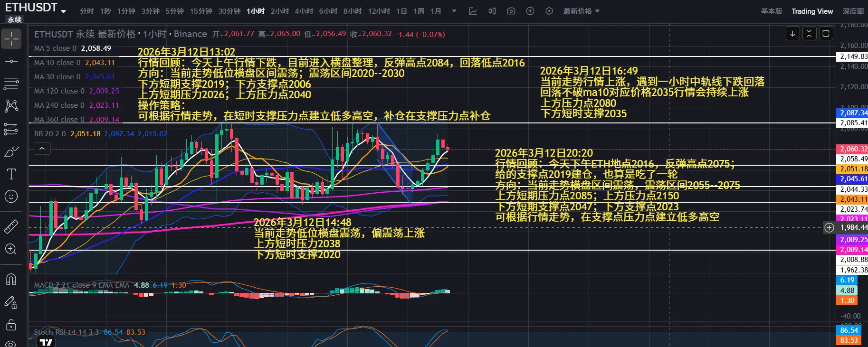This screenshot has width=868, height=347.
Task: Expand more time intervals dropdown arrow
Action: tap(454, 11)
